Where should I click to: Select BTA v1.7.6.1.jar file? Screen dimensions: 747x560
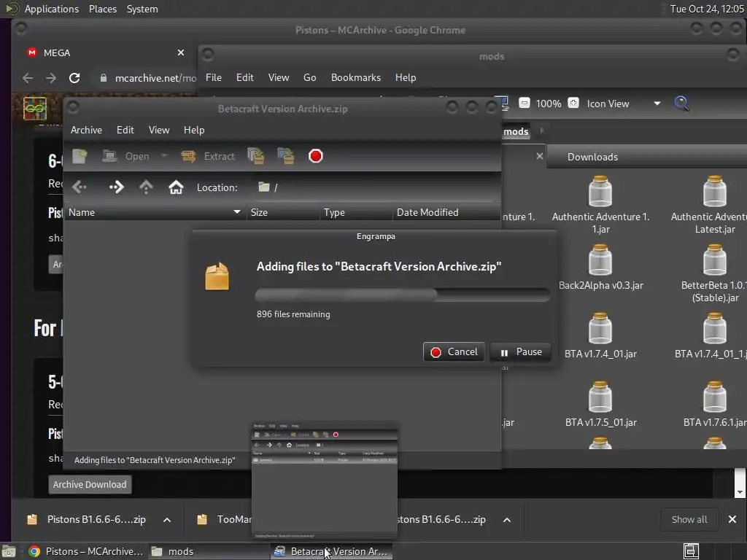(715, 405)
